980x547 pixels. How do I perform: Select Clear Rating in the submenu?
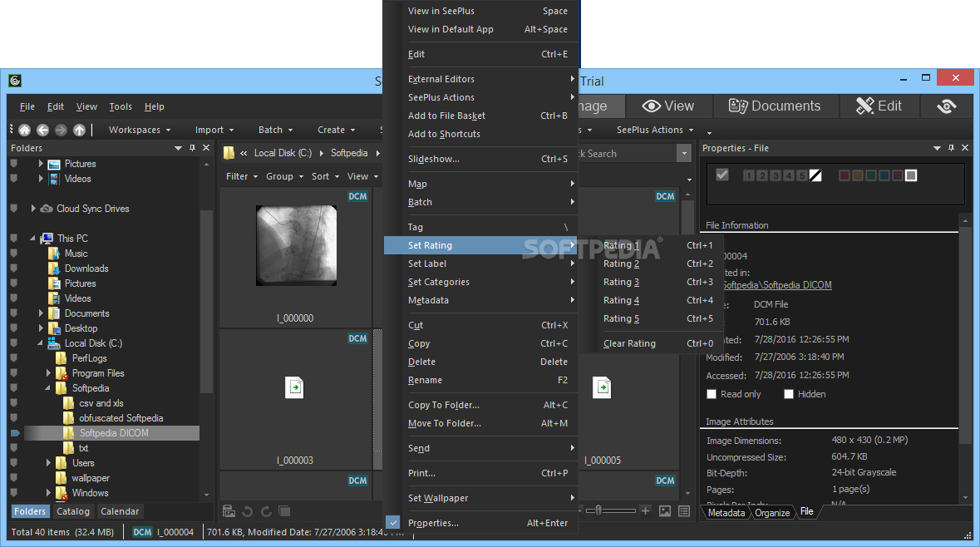[652, 343]
